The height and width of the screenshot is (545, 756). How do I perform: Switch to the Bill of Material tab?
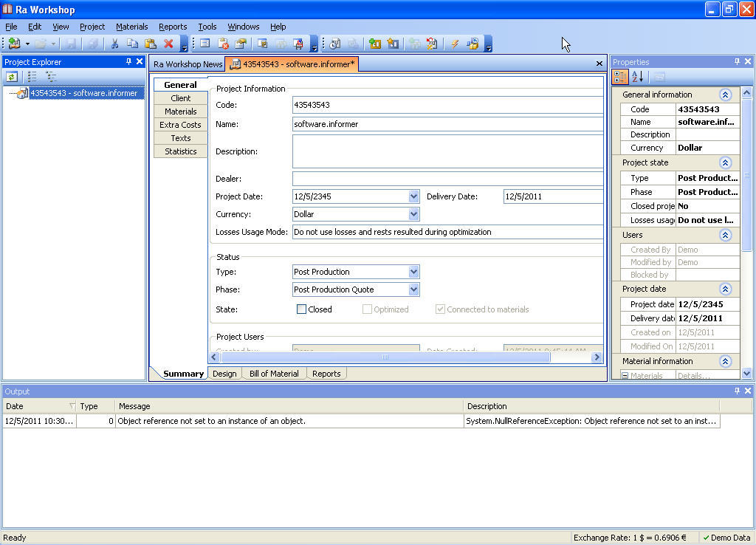(x=274, y=374)
